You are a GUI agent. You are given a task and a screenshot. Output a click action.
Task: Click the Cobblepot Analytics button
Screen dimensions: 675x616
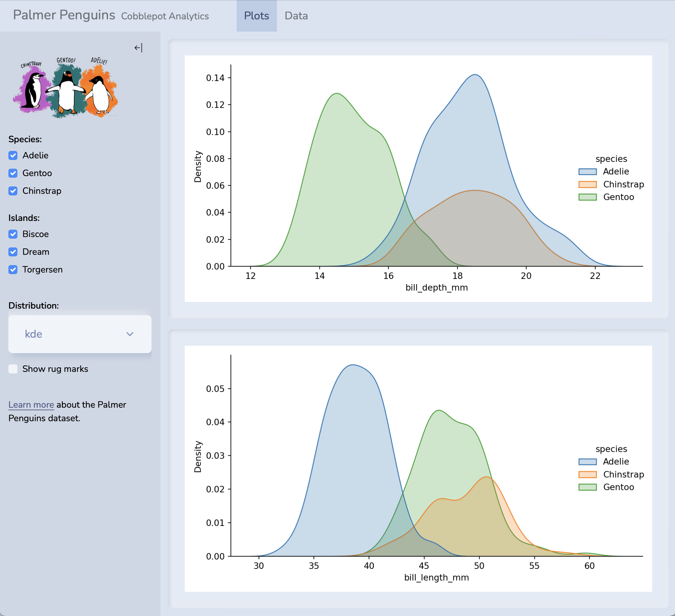click(x=165, y=16)
